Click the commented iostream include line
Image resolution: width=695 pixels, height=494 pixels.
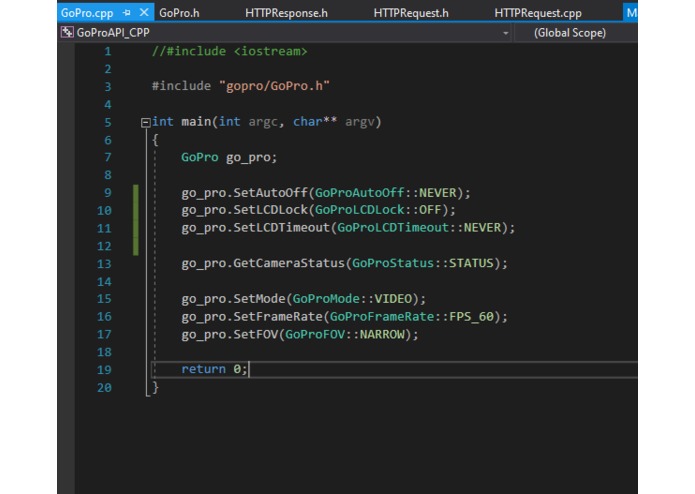point(229,51)
